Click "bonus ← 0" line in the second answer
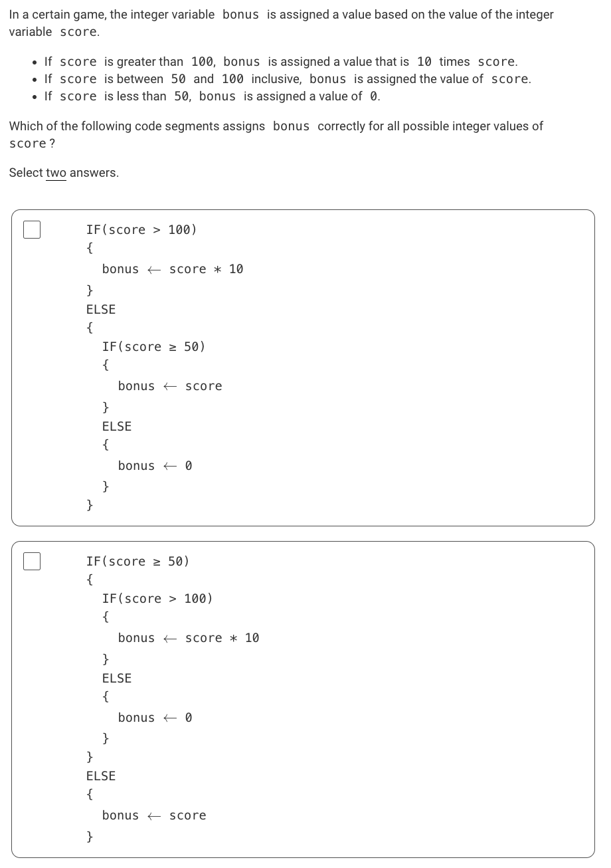Screen dimensions: 611x868 (155, 718)
